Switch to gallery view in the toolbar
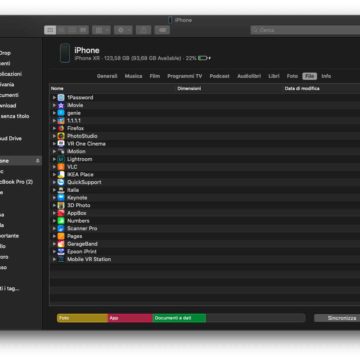Image resolution: width=360 pixels, height=360 pixels. 83,30
